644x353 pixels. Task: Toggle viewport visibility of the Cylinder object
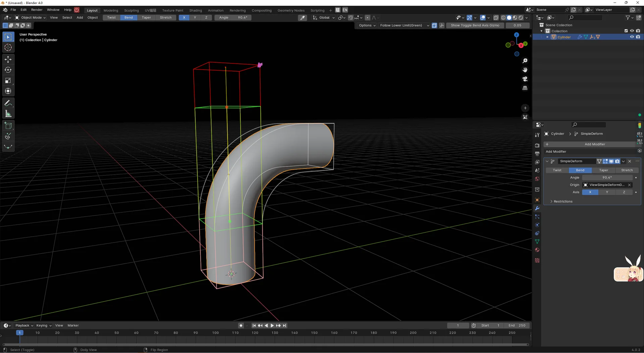coord(632,37)
